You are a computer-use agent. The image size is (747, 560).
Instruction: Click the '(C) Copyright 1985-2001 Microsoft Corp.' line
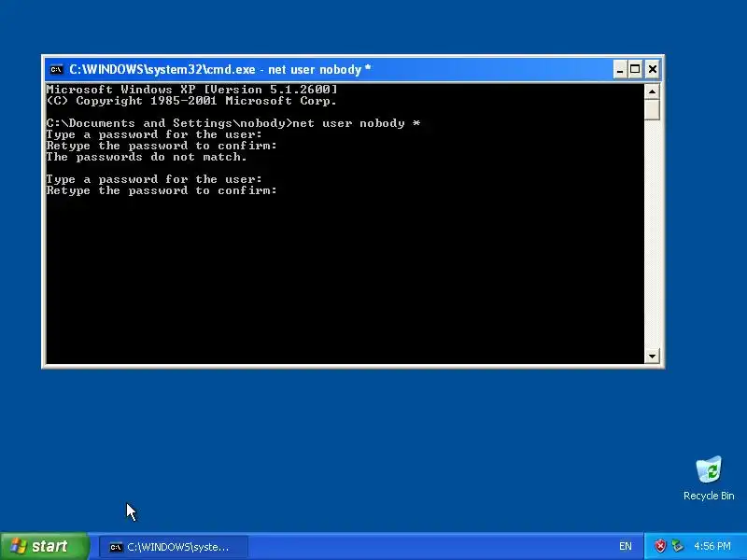coord(191,101)
